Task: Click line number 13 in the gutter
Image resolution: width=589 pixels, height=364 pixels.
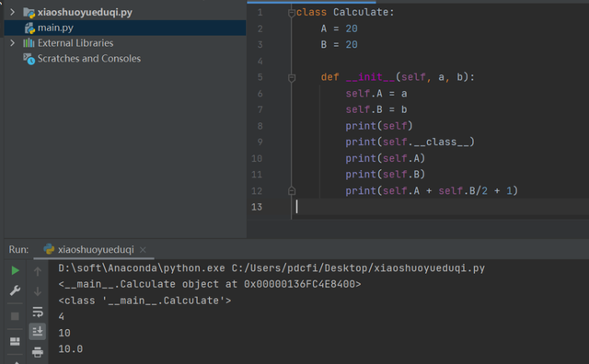Action: 257,207
